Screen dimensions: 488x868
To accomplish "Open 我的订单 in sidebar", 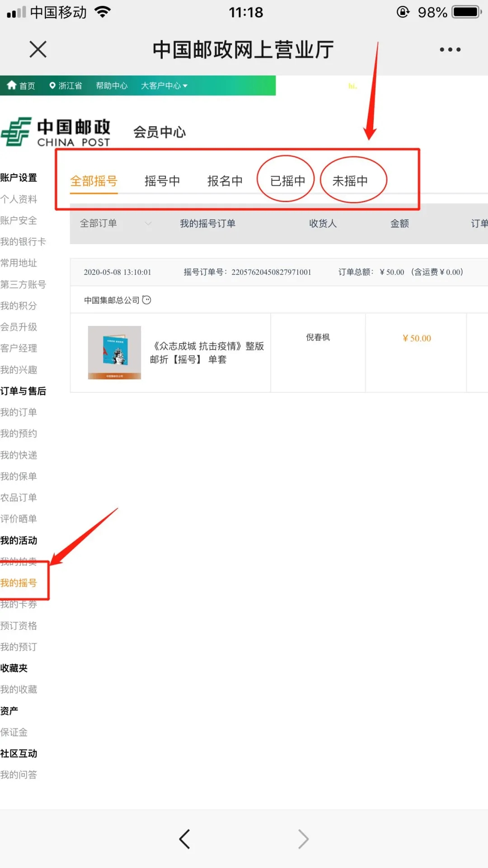I will tap(19, 412).
